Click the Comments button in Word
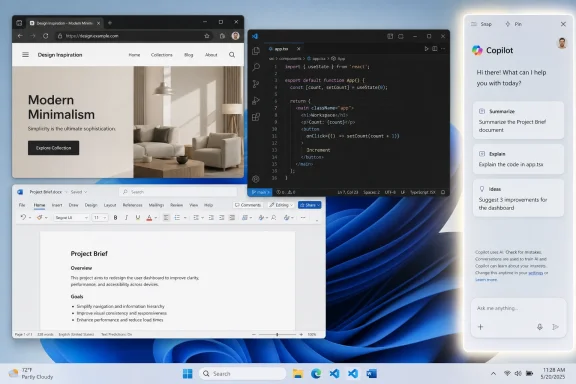Image resolution: width=576 pixels, height=384 pixels. 248,205
